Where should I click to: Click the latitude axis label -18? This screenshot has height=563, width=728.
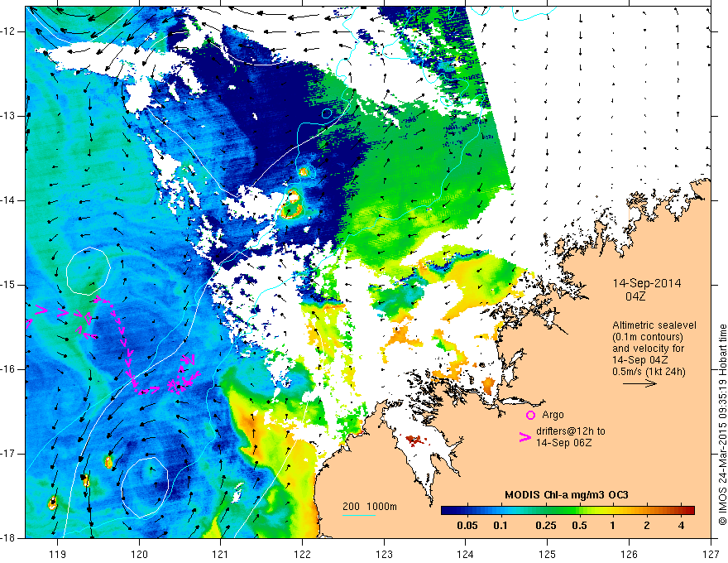(x=8, y=538)
